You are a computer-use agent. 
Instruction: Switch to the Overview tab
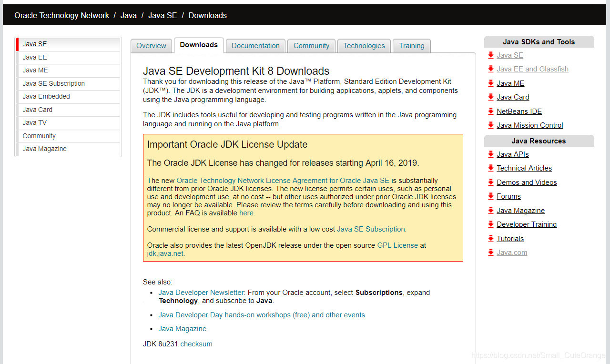[x=151, y=46]
